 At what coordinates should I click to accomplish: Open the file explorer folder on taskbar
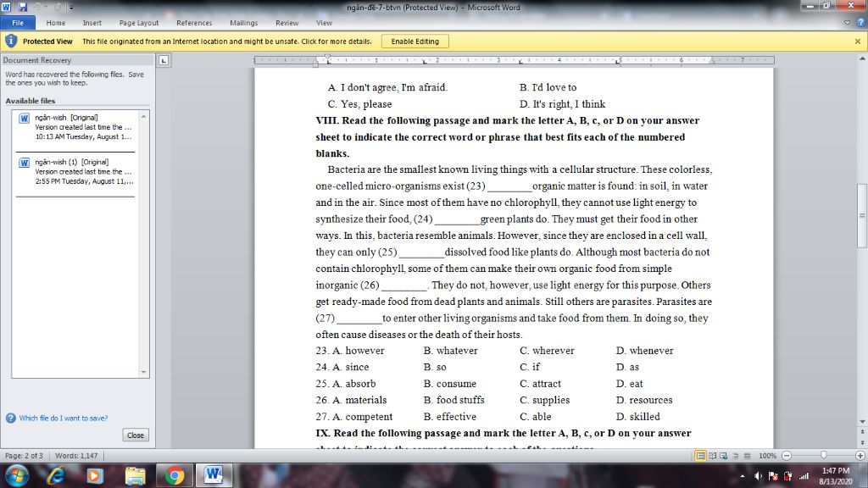(135, 476)
